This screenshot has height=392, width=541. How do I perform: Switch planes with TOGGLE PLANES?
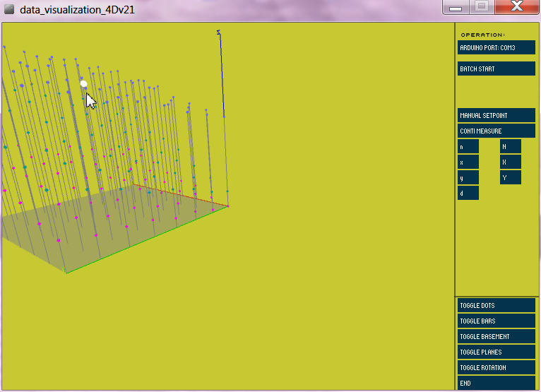pyautogui.click(x=496, y=352)
